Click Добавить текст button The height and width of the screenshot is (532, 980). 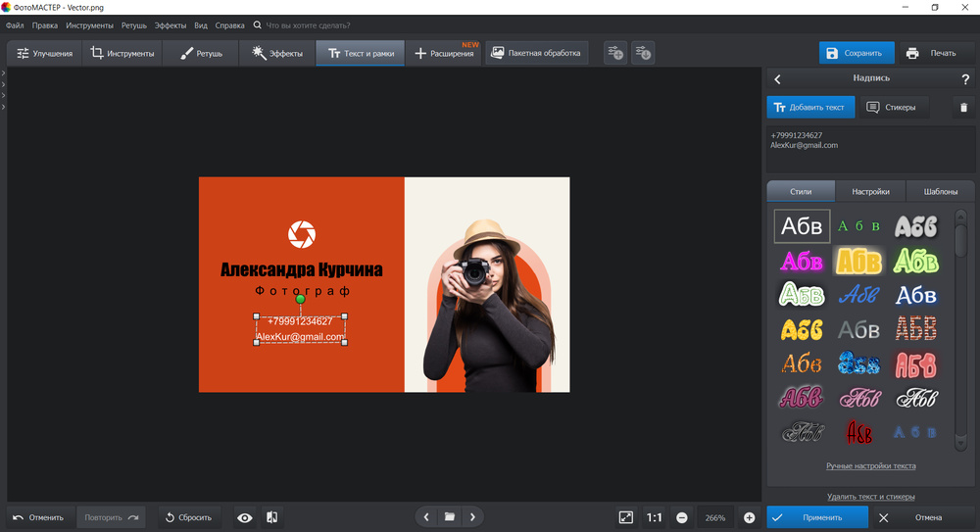(x=810, y=107)
